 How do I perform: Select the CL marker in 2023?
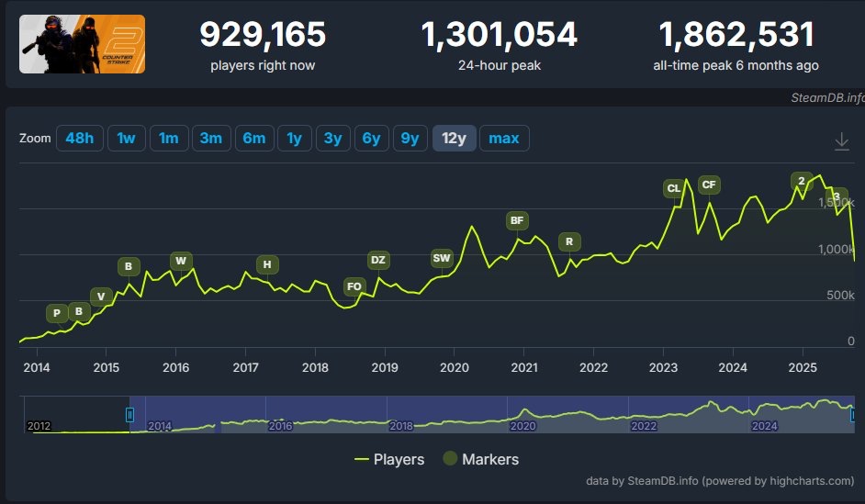coord(674,188)
